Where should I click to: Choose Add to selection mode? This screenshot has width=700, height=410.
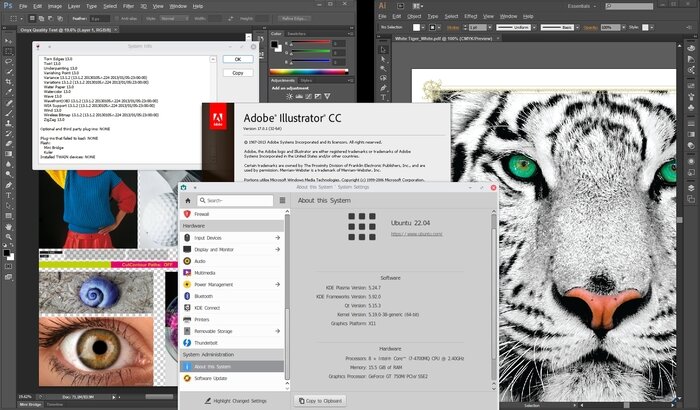(x=41, y=19)
